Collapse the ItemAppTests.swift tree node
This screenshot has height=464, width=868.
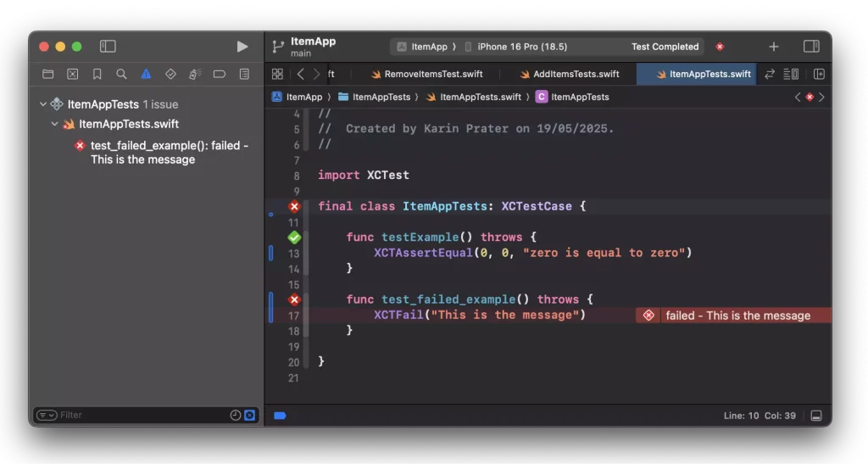tap(55, 124)
